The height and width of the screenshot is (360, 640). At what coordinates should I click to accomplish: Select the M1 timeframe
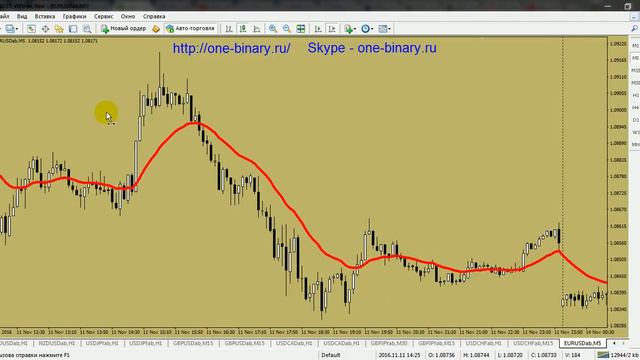(x=636, y=46)
